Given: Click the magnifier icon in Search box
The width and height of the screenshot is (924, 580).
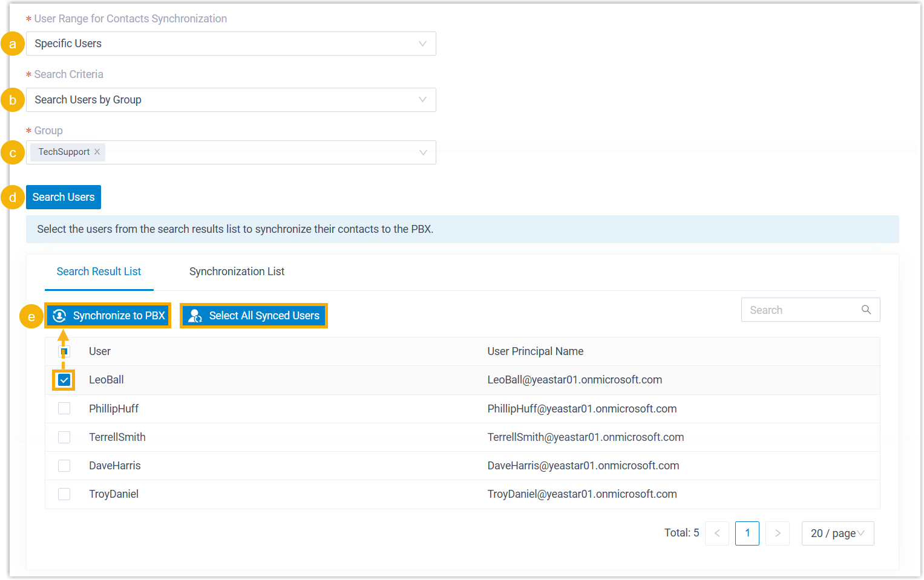Looking at the screenshot, I should click(866, 310).
